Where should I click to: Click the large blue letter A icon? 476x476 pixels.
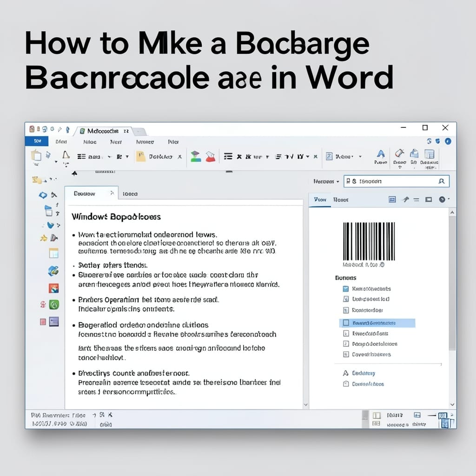(x=381, y=154)
